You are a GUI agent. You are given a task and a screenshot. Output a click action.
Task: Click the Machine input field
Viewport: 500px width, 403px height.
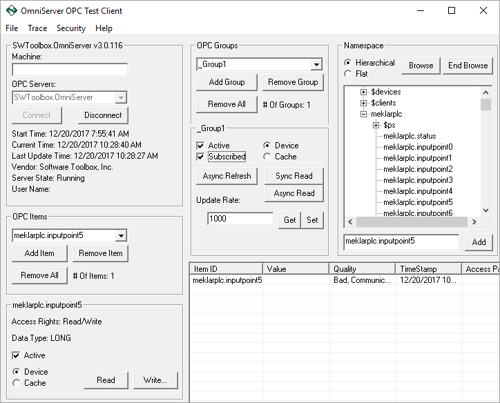tap(70, 69)
